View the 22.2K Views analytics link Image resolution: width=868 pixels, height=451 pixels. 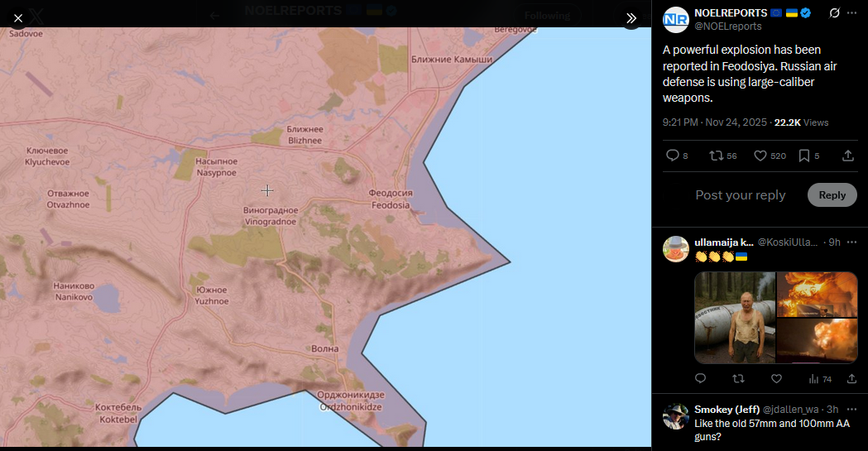801,122
